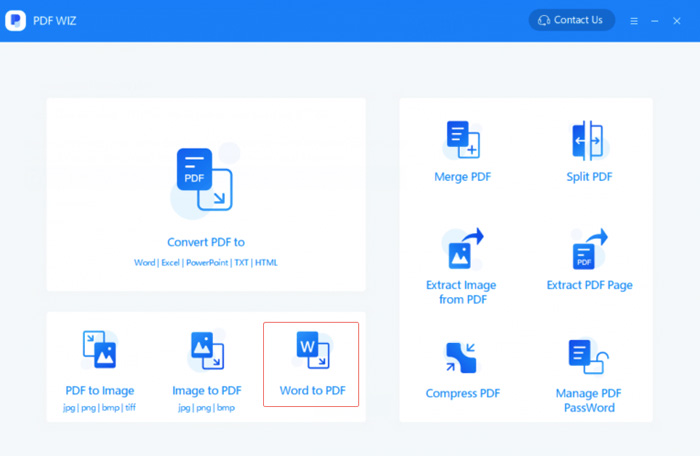Click Extract Image from PDF icon
700x456 pixels.
461,248
